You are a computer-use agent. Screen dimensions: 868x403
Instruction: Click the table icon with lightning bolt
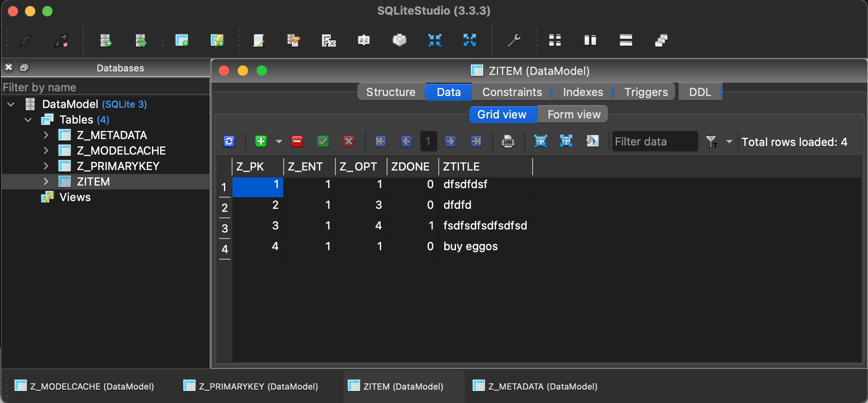click(x=217, y=40)
